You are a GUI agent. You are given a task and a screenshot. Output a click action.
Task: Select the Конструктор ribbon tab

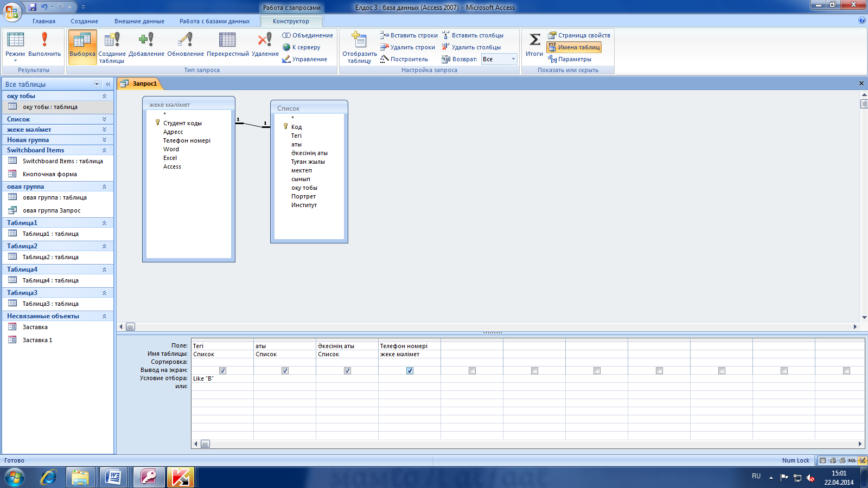291,21
